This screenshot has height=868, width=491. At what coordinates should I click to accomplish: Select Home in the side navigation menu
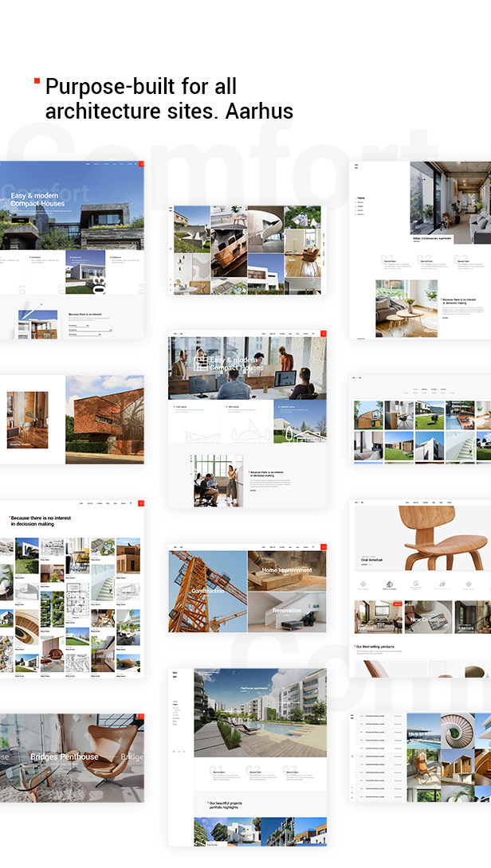coord(361,197)
